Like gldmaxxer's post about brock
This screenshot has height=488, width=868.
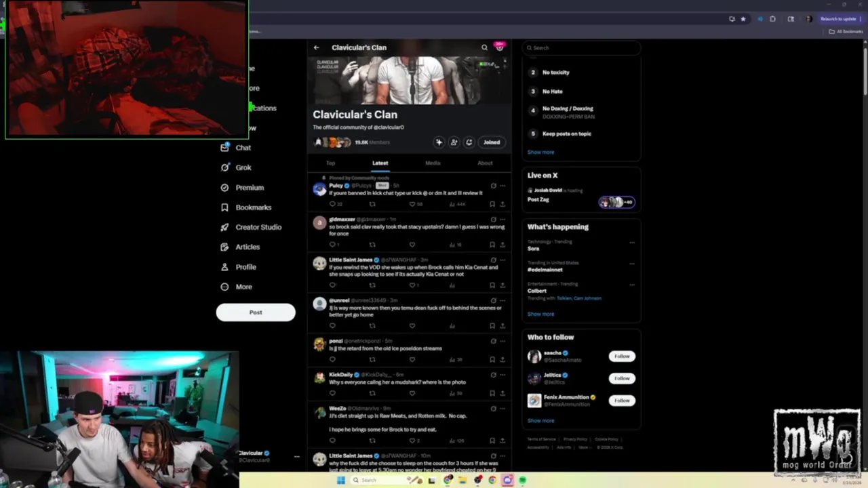point(412,245)
